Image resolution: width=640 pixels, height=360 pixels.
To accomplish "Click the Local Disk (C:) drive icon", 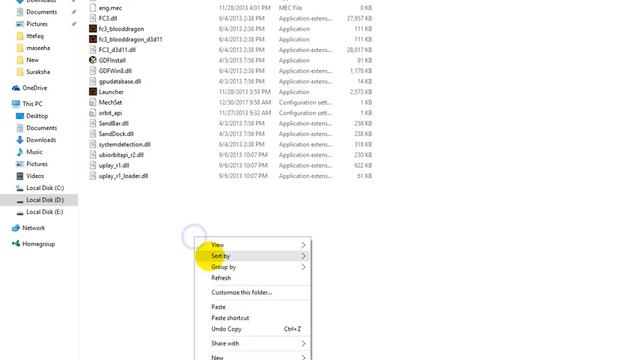I will [x=20, y=188].
